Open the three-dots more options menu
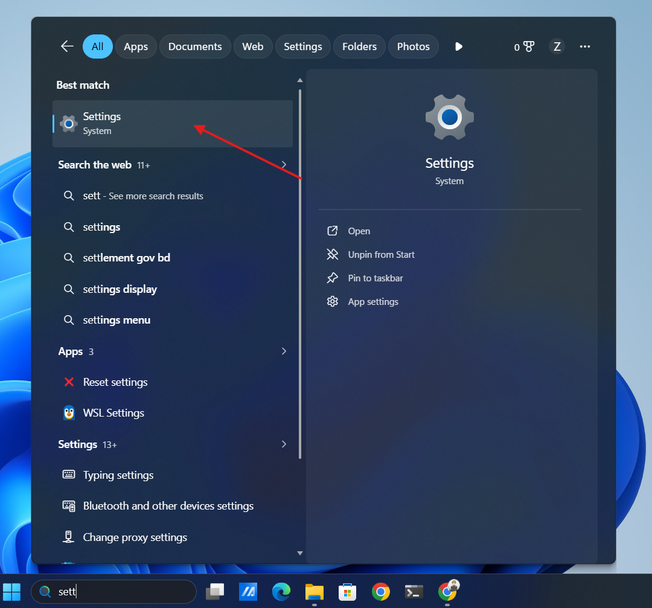The width and height of the screenshot is (652, 608). point(585,47)
